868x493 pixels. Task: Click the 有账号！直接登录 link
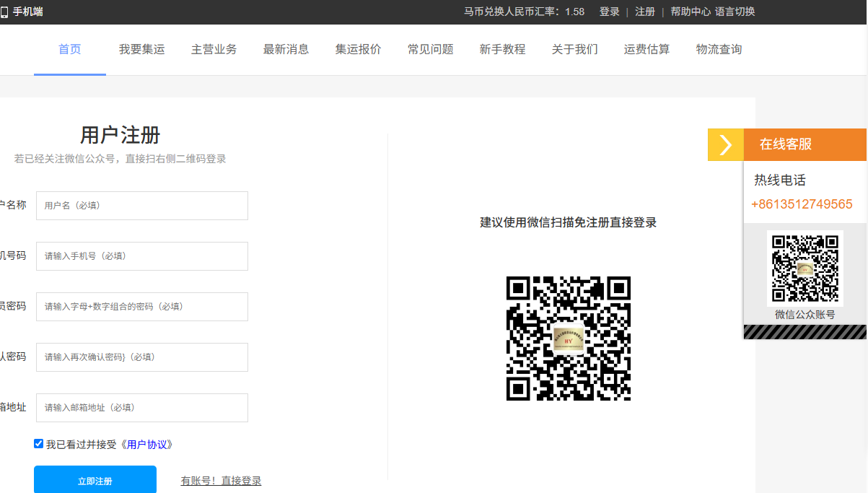[221, 481]
